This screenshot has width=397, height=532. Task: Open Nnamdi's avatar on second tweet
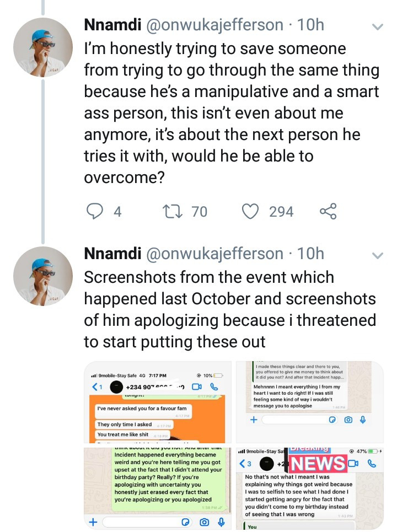pyautogui.click(x=43, y=276)
